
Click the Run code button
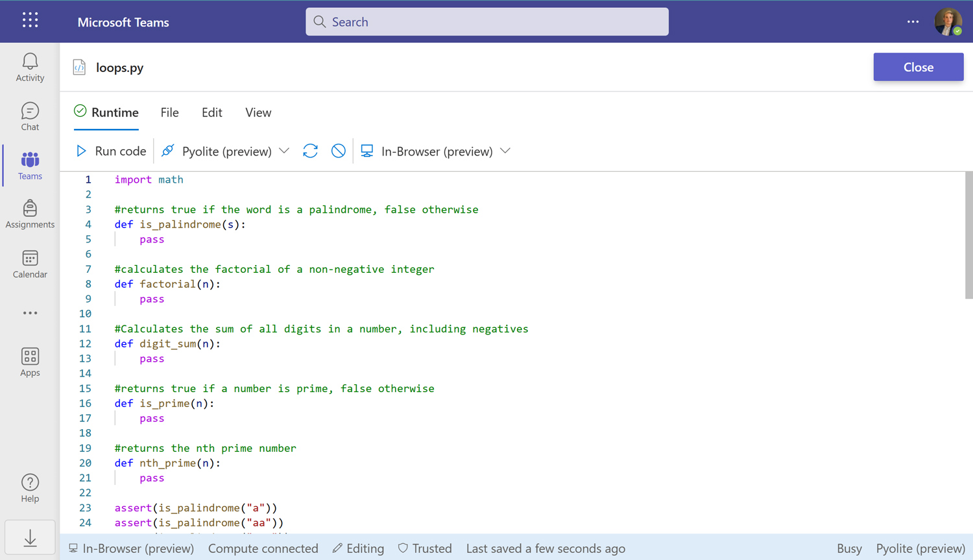click(111, 151)
